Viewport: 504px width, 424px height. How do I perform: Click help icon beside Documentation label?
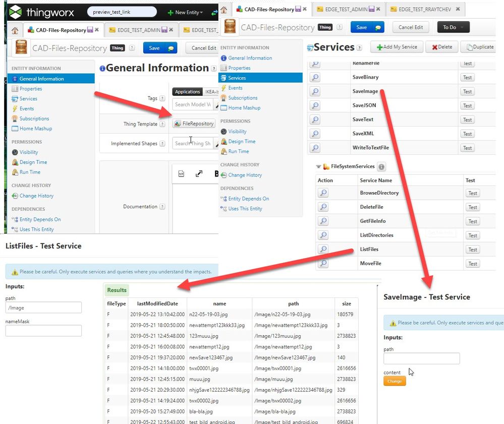162,207
